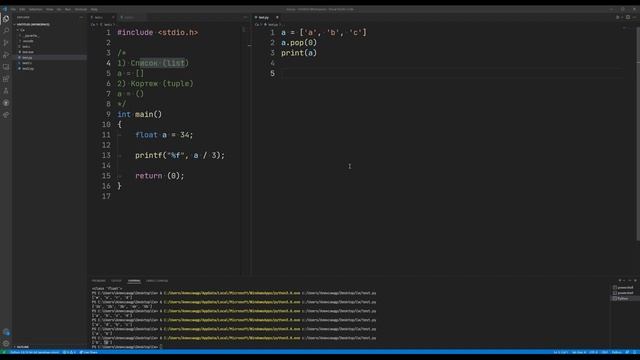Open the Source Control view
Viewport: 640px width, 360px height.
(6, 43)
